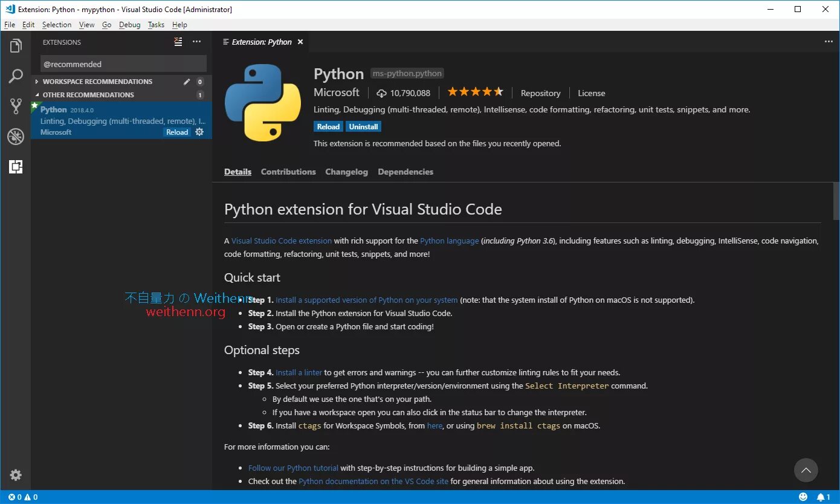Click the 'Optional steps' heading
Screen dimensions: 840x504
(x=262, y=350)
